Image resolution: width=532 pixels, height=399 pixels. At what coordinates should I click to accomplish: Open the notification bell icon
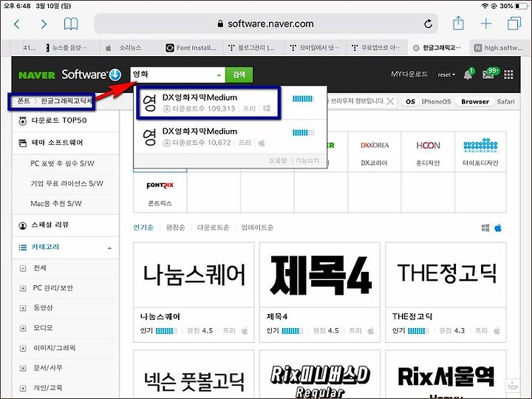[x=468, y=74]
